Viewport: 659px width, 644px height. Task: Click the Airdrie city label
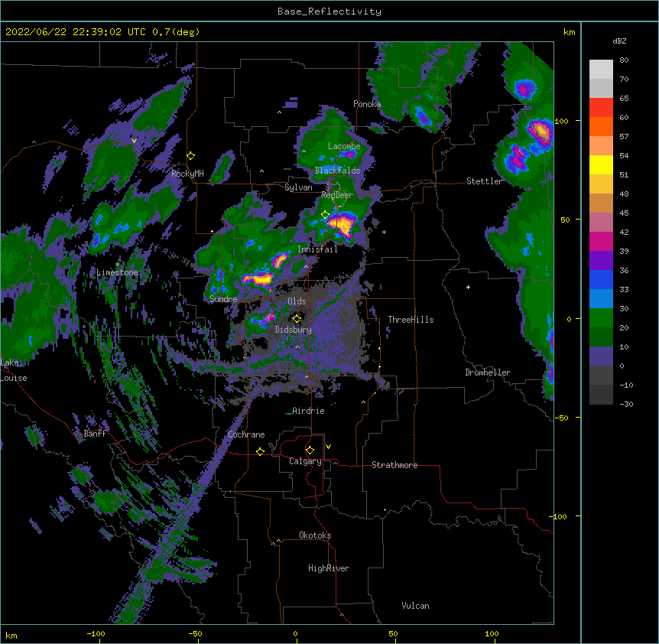(x=308, y=411)
